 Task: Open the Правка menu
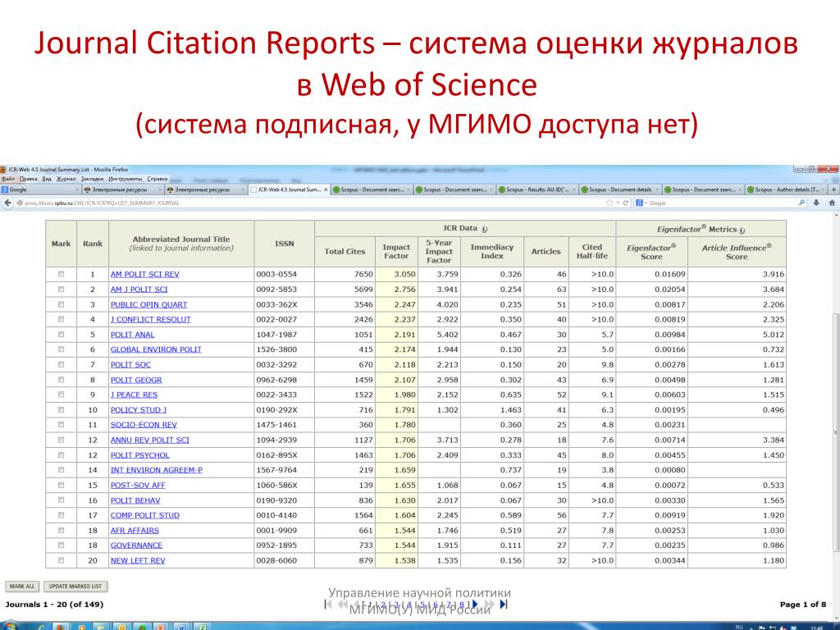29,178
